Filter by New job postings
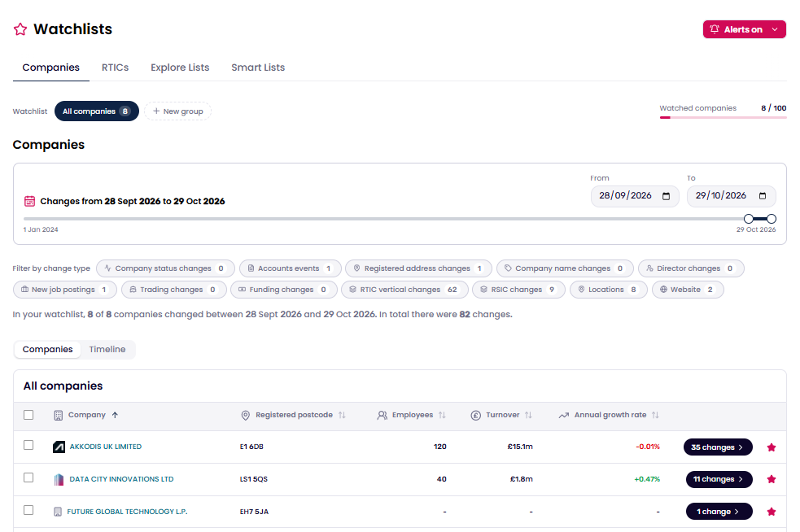The width and height of the screenshot is (800, 532). pos(65,290)
